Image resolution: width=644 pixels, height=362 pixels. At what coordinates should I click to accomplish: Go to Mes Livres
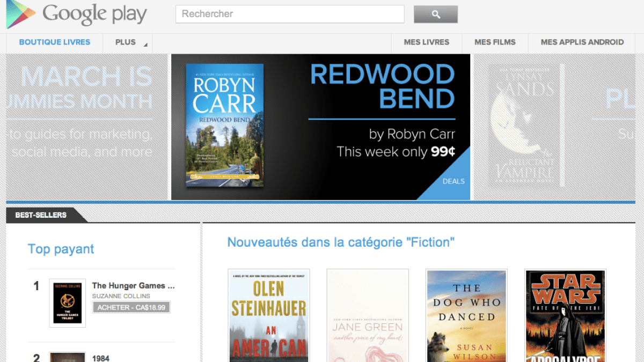[x=426, y=42]
